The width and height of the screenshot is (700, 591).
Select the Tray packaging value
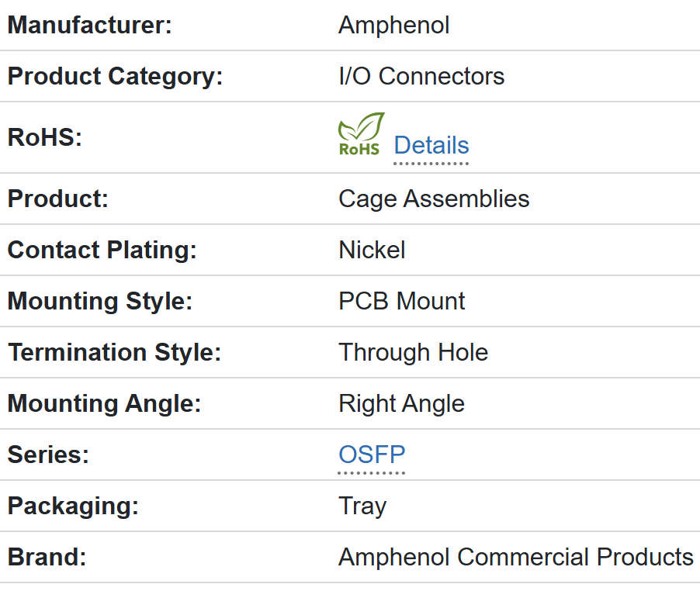pyautogui.click(x=362, y=506)
